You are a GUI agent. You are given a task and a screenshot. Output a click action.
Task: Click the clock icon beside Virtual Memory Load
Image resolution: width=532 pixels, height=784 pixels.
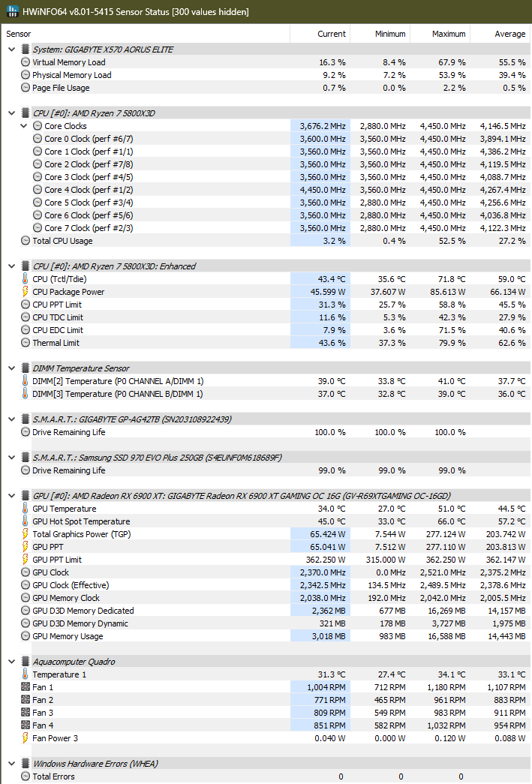click(26, 62)
